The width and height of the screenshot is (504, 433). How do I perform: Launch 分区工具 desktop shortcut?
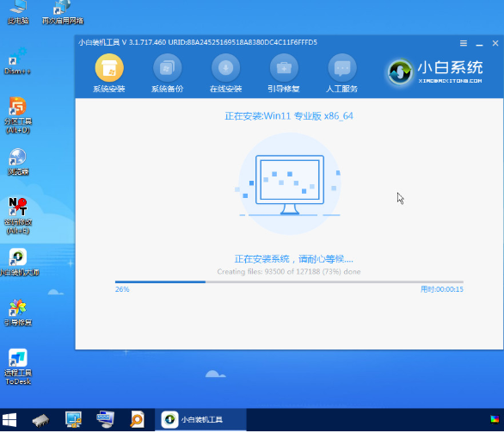pos(18,115)
